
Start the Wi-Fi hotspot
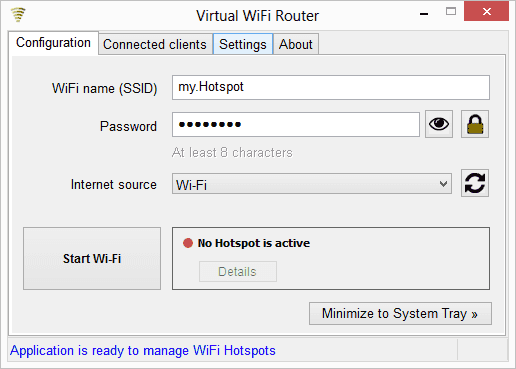click(92, 258)
